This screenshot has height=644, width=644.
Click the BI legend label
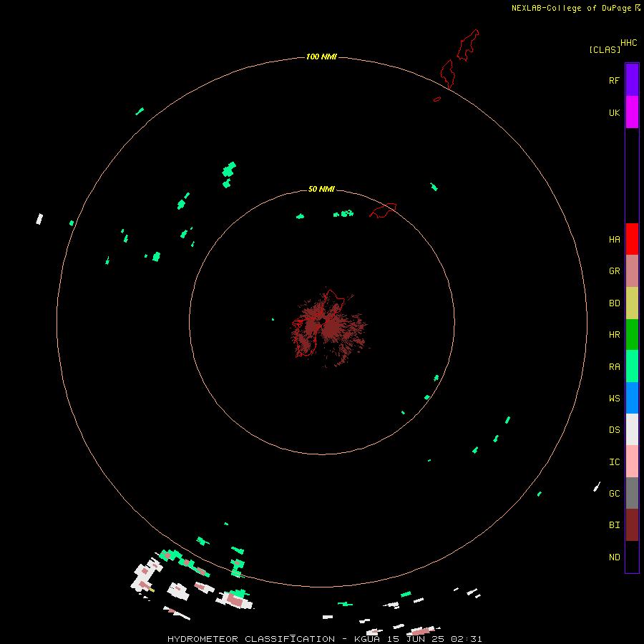614,525
